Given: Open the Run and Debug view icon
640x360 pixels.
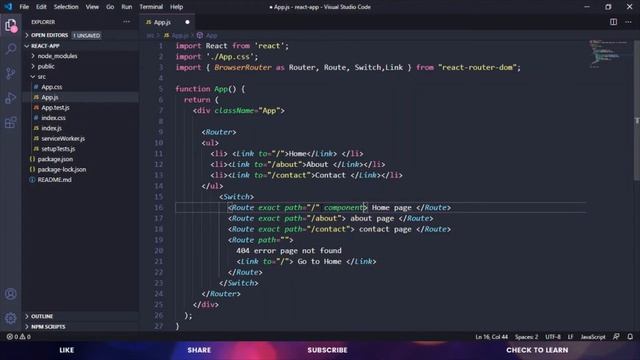Looking at the screenshot, I should pyautogui.click(x=11, y=98).
